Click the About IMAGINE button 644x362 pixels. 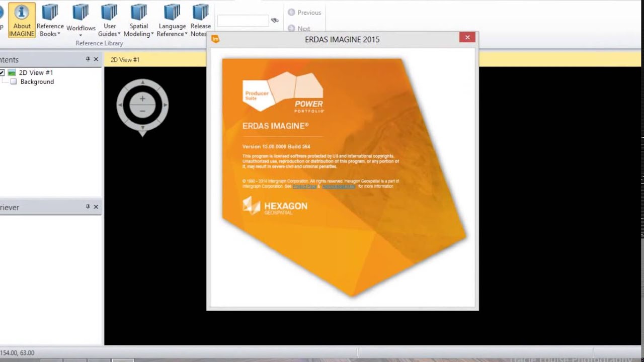(22, 20)
